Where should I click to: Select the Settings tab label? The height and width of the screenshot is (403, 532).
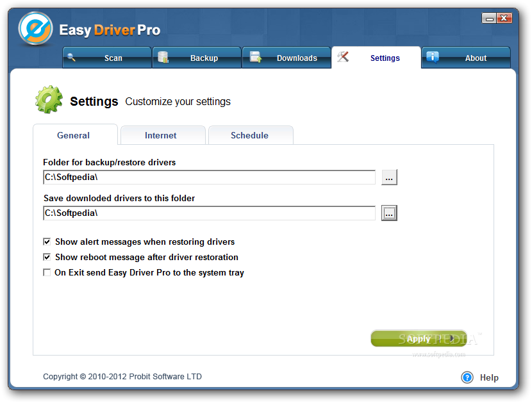pyautogui.click(x=385, y=58)
